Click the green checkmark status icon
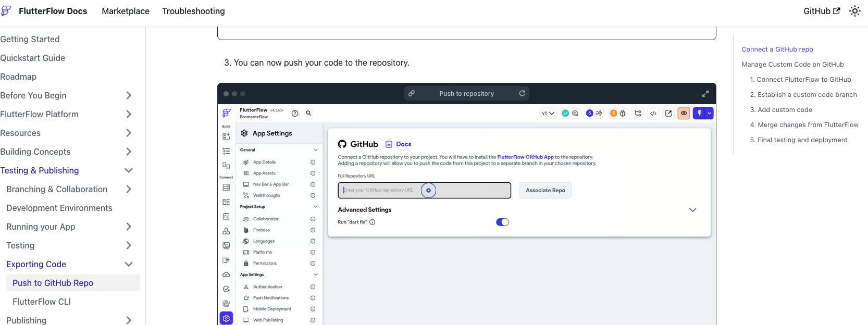This screenshot has width=868, height=325. point(565,113)
